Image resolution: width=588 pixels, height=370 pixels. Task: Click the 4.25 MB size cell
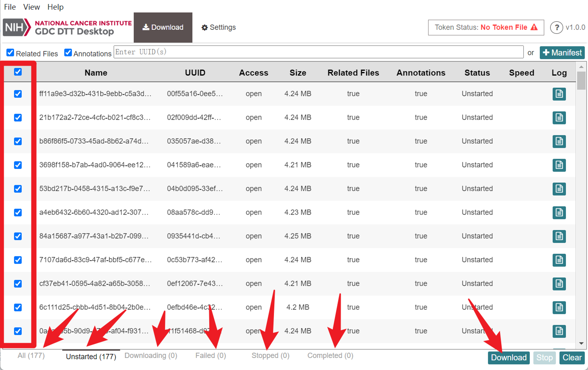pyautogui.click(x=298, y=236)
